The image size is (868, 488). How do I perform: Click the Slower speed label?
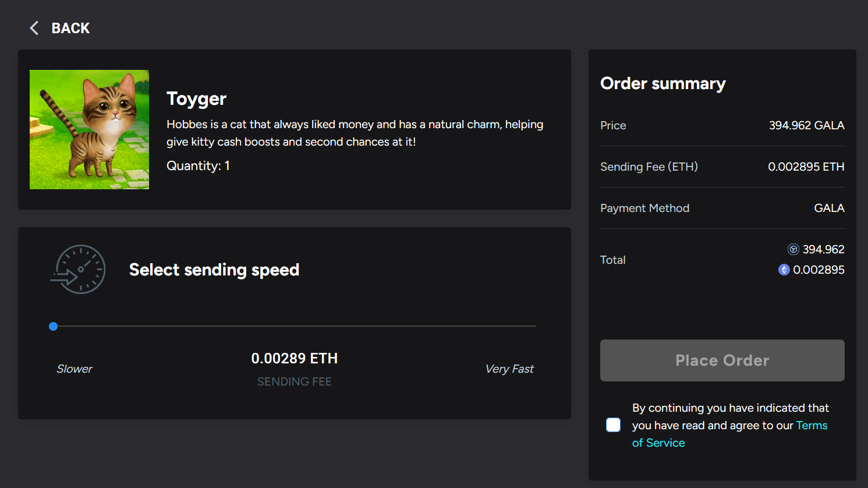75,369
